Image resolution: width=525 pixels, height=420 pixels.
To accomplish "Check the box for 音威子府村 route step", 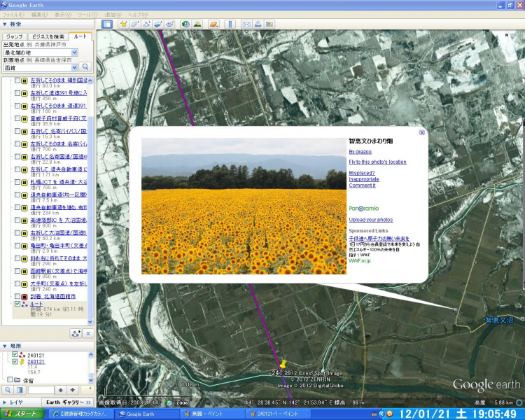I will coord(17,118).
